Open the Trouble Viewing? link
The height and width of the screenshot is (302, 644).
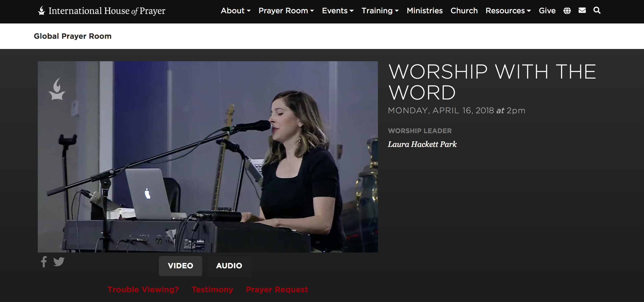tap(143, 290)
